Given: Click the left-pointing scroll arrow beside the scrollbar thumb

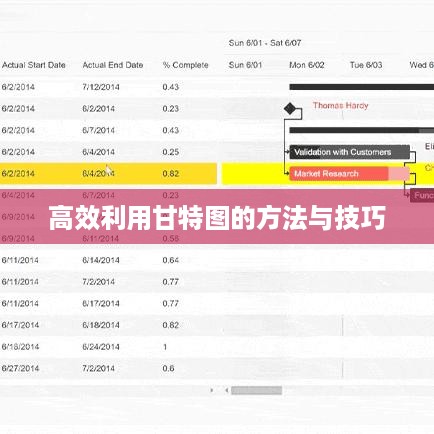Looking at the screenshot, I should point(226,390).
